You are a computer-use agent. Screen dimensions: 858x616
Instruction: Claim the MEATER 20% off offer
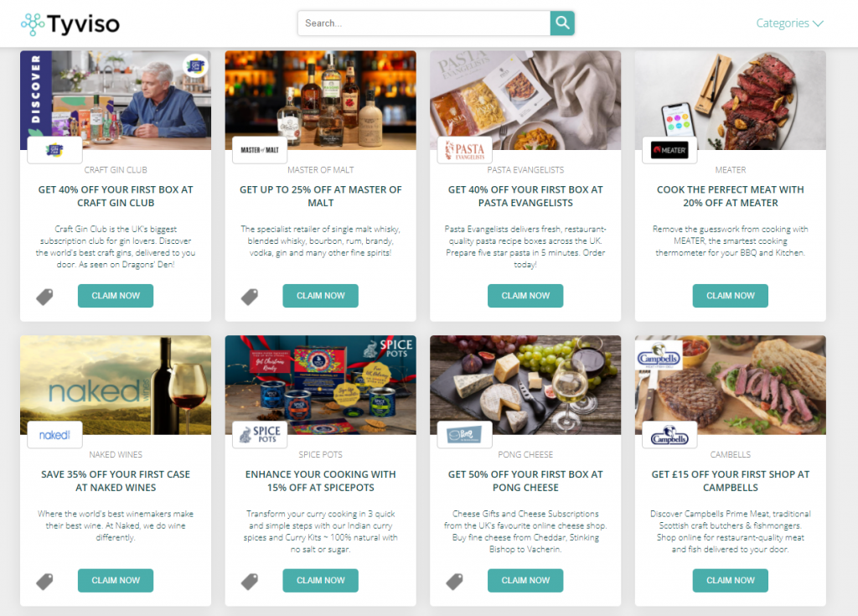coord(730,296)
